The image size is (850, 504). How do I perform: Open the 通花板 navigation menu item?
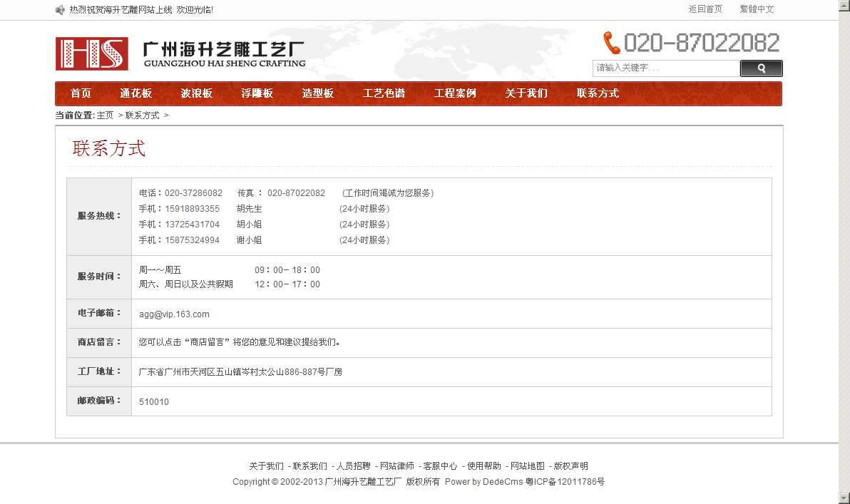[135, 93]
